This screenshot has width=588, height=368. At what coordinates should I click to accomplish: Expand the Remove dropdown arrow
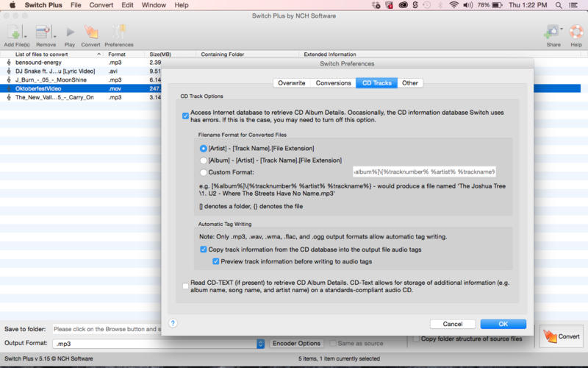tap(54, 36)
